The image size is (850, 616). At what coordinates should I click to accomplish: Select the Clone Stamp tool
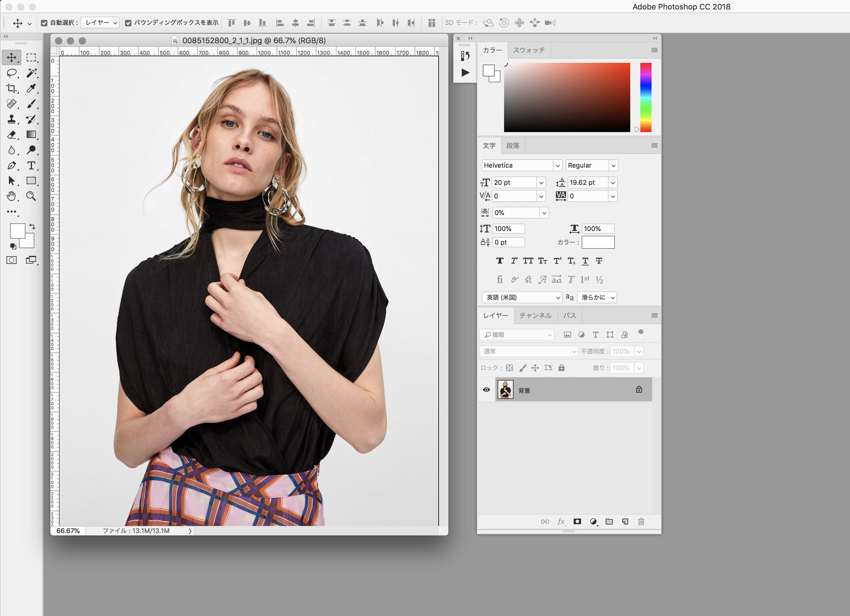pyautogui.click(x=11, y=119)
